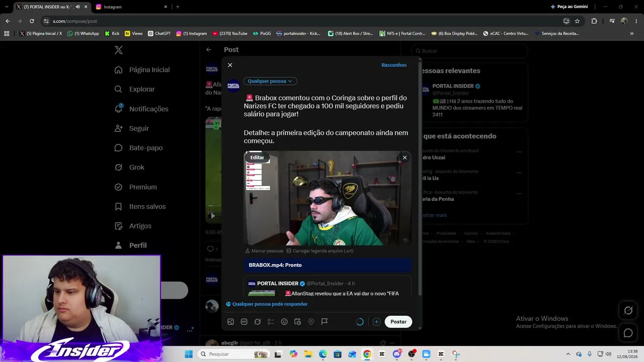This screenshot has height=362, width=644.
Task: Click the X logo in sidebar
Action: tap(118, 50)
